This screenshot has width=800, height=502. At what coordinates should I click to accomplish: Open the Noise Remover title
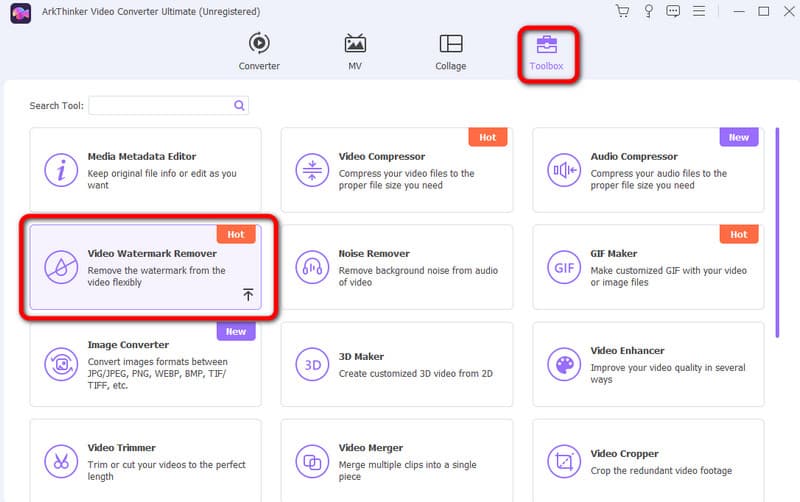[x=374, y=254]
